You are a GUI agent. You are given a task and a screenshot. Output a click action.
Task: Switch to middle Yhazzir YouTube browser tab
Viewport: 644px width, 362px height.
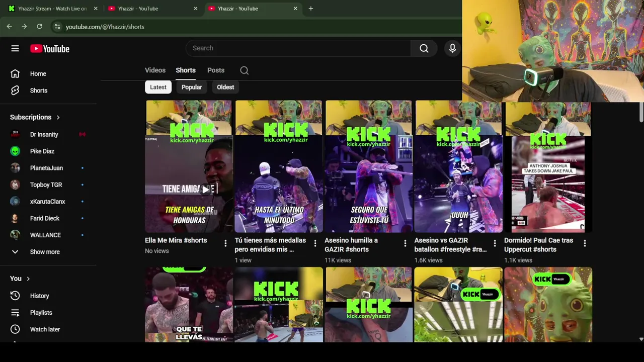pyautogui.click(x=153, y=9)
